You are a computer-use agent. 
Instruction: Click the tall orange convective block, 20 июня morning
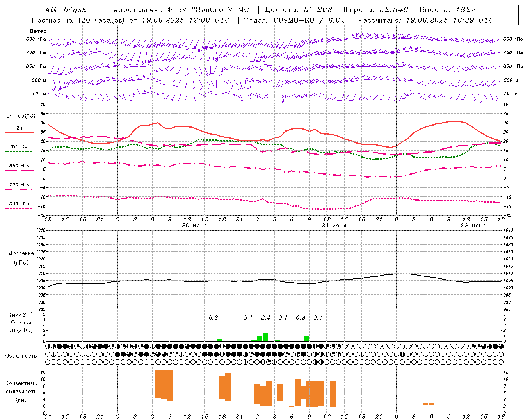point(164,386)
